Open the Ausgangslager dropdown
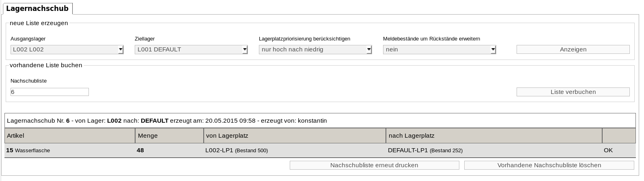This screenshot has width=644, height=181. click(67, 49)
